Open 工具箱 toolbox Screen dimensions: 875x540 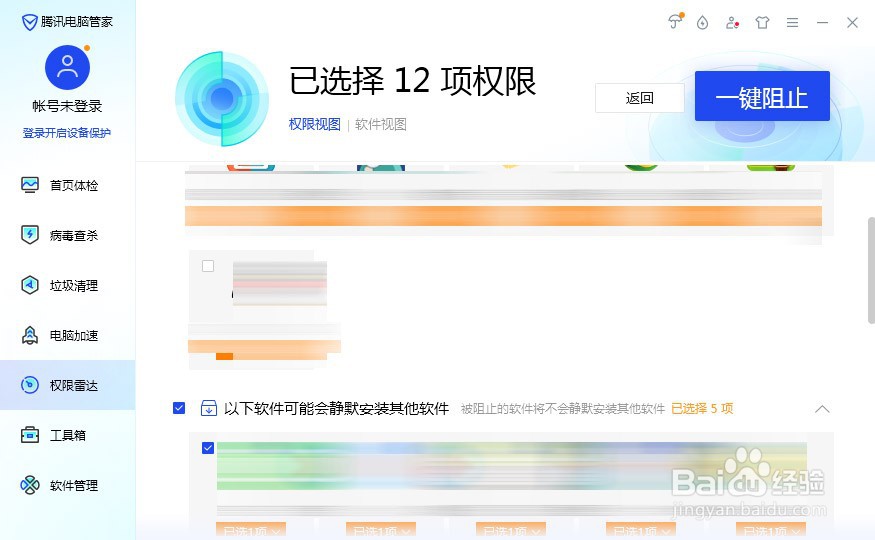[x=68, y=435]
